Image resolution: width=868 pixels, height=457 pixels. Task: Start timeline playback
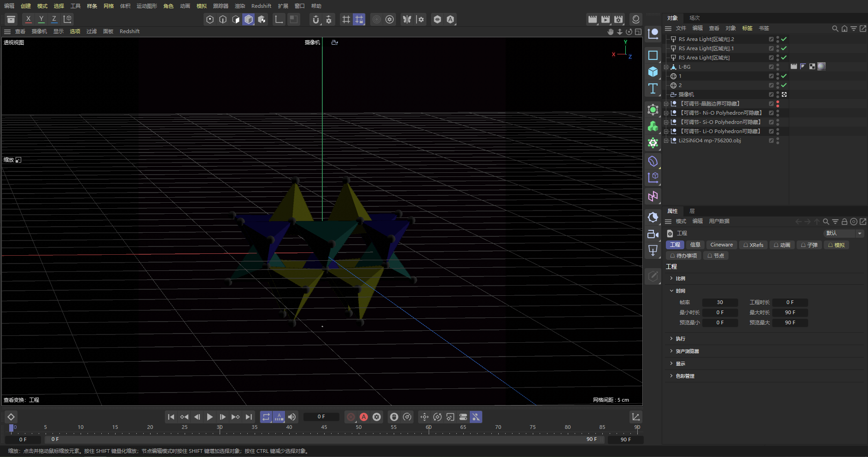coord(210,417)
